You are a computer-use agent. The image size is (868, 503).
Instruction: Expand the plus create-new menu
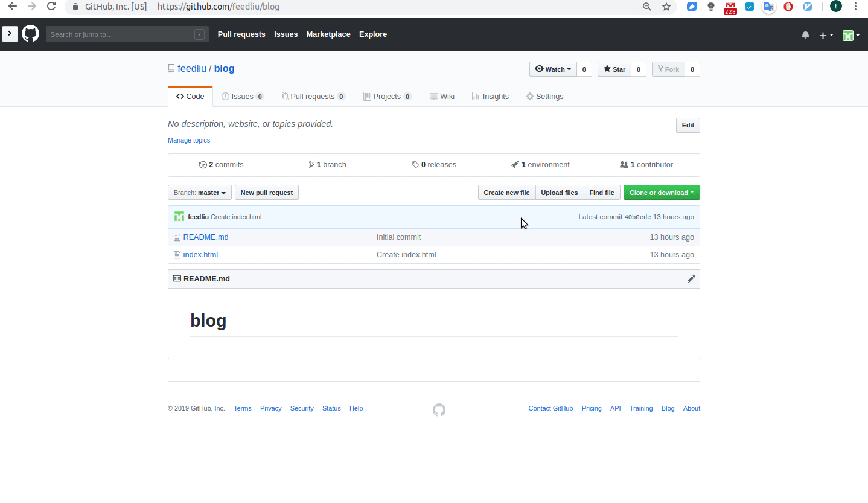[826, 35]
